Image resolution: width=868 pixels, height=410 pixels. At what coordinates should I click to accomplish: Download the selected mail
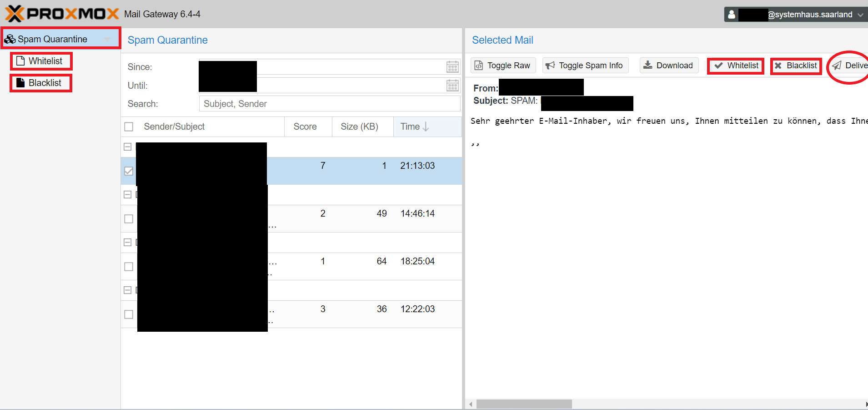click(x=669, y=66)
